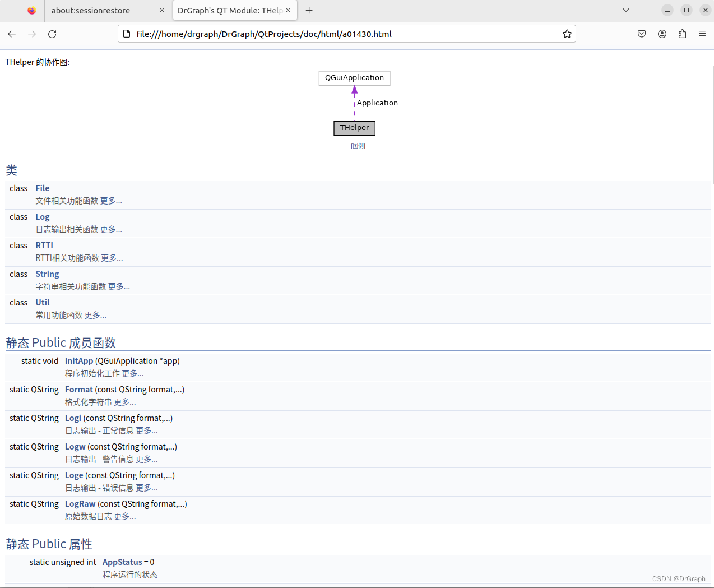Click the static unsigned int type text
This screenshot has width=714, height=588.
63,562
